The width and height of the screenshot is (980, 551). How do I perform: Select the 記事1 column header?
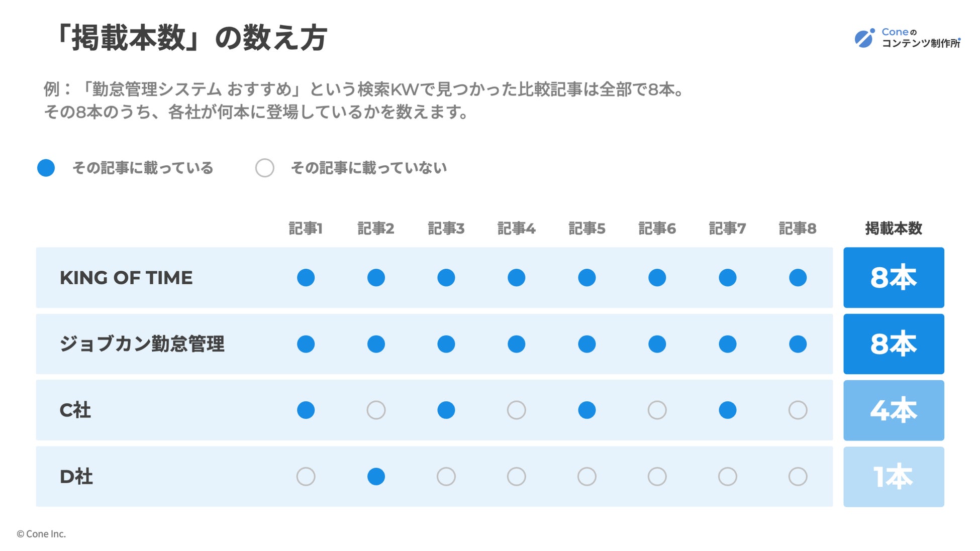coord(306,229)
